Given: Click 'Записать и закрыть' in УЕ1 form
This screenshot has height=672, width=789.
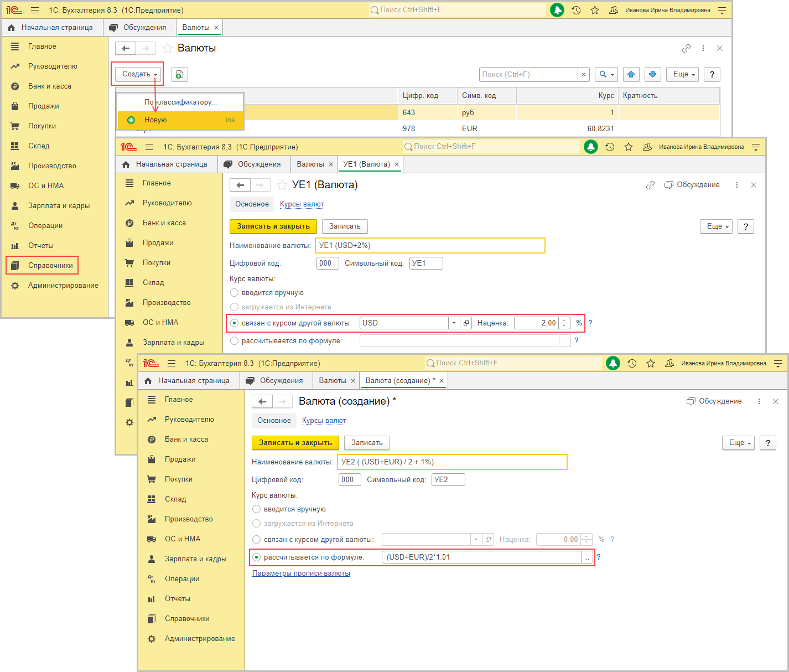Looking at the screenshot, I should click(273, 226).
